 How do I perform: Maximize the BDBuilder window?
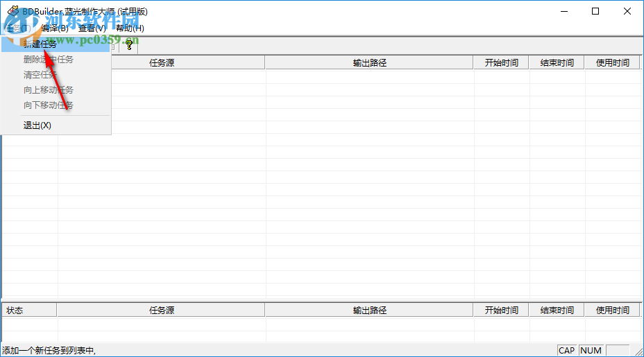click(595, 12)
